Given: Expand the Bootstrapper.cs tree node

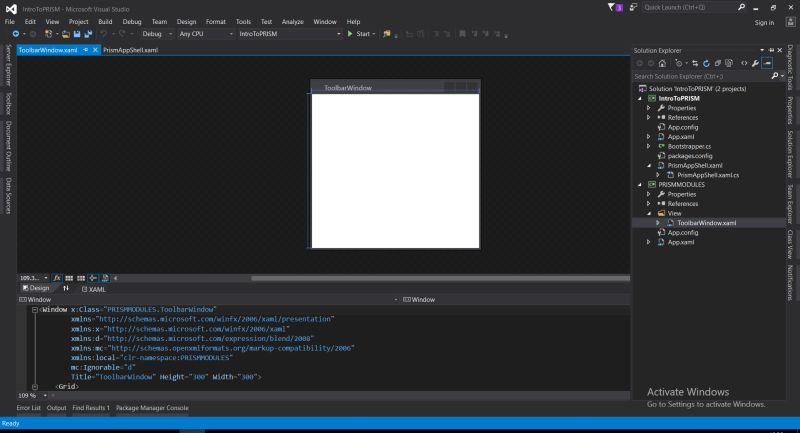Looking at the screenshot, I should point(648,146).
